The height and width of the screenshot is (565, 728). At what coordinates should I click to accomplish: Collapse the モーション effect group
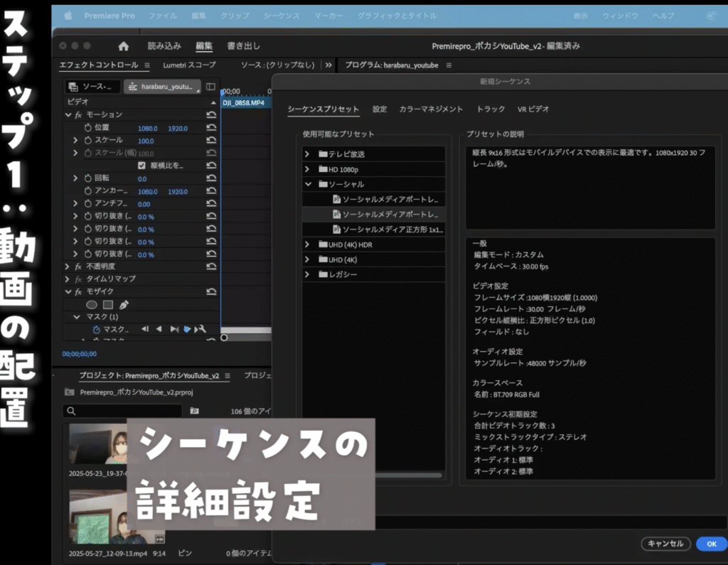click(68, 114)
